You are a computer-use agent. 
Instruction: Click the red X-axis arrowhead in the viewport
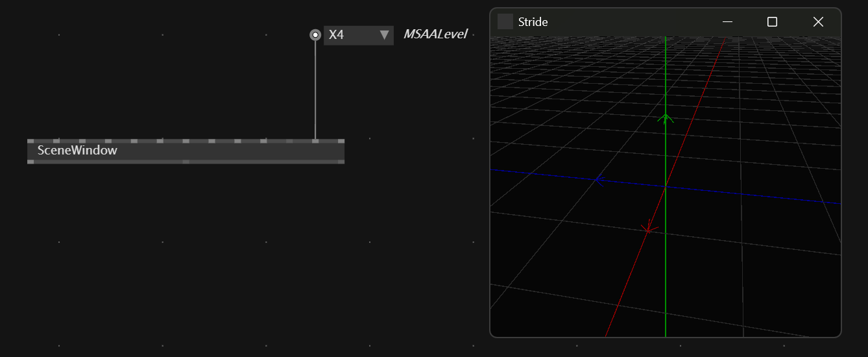[649, 228]
